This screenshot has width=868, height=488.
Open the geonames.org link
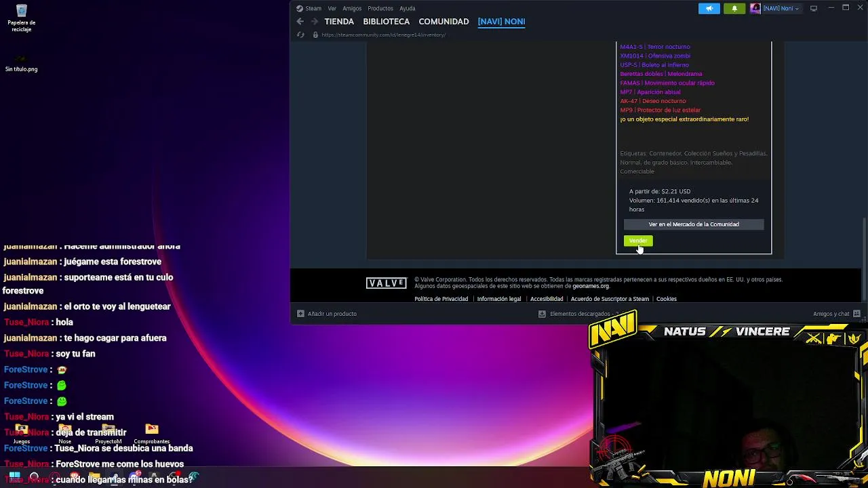(x=591, y=286)
